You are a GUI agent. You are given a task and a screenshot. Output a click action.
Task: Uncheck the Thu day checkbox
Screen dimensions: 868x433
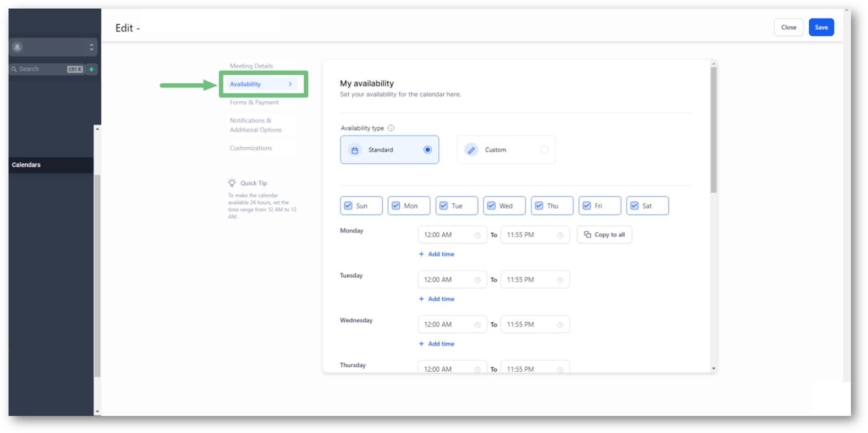[x=539, y=206]
